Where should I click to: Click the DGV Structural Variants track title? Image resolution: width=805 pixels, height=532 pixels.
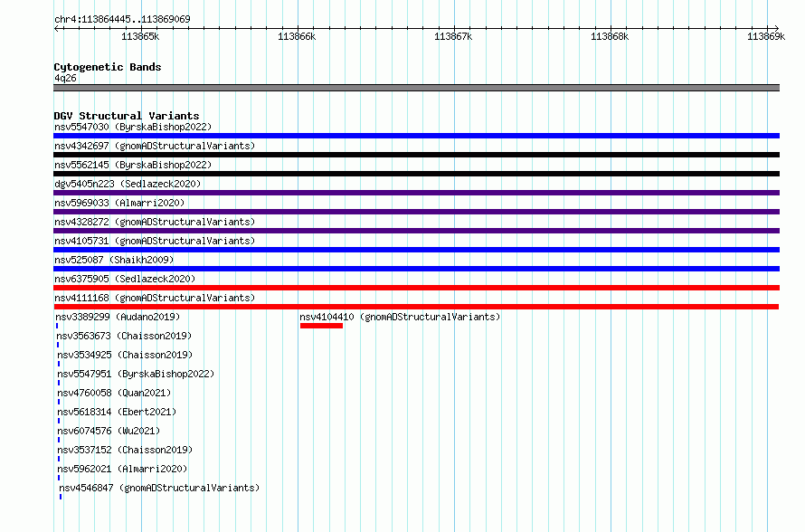coord(127,116)
